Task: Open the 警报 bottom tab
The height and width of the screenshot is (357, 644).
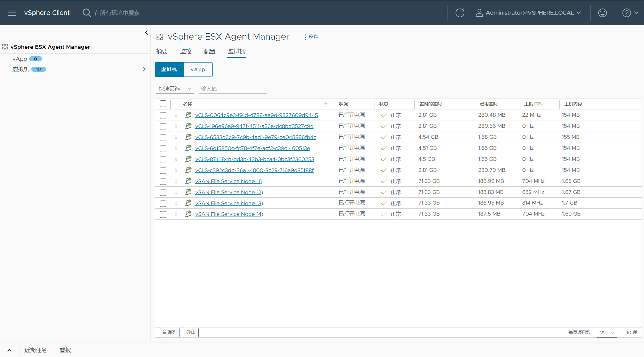Action: [65, 350]
